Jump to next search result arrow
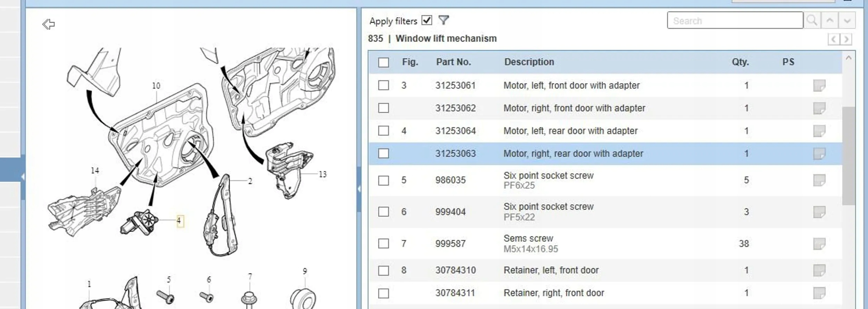The image size is (868, 309). coord(847,20)
